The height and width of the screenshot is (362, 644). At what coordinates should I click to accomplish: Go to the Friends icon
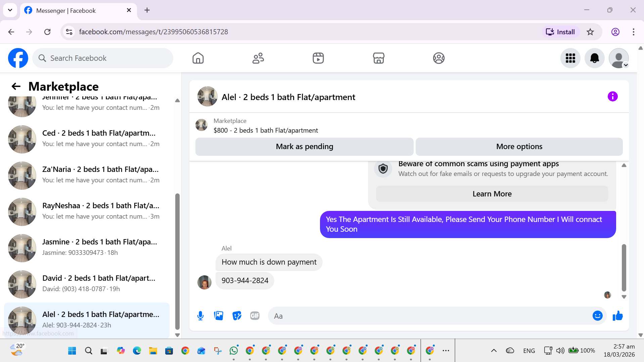click(258, 58)
